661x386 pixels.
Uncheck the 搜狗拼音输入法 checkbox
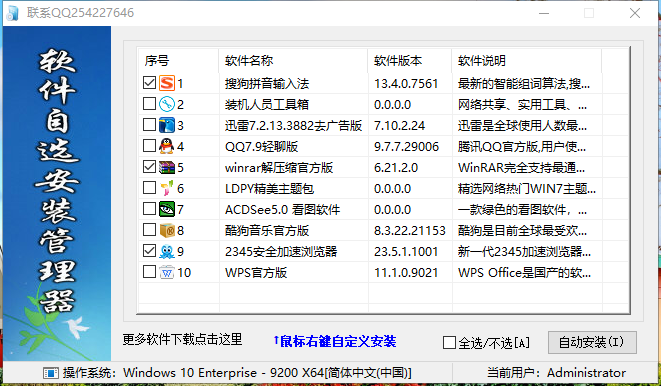[149, 83]
